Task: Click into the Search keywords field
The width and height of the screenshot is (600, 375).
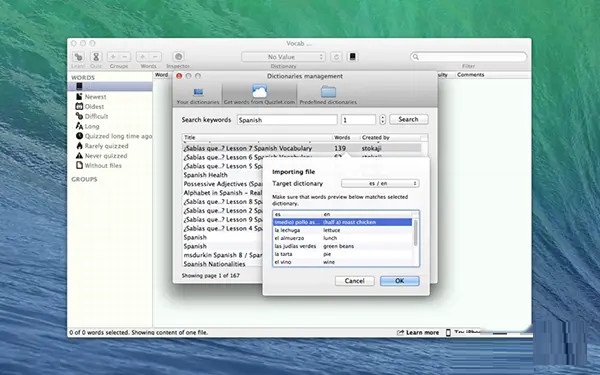Action: pyautogui.click(x=287, y=120)
